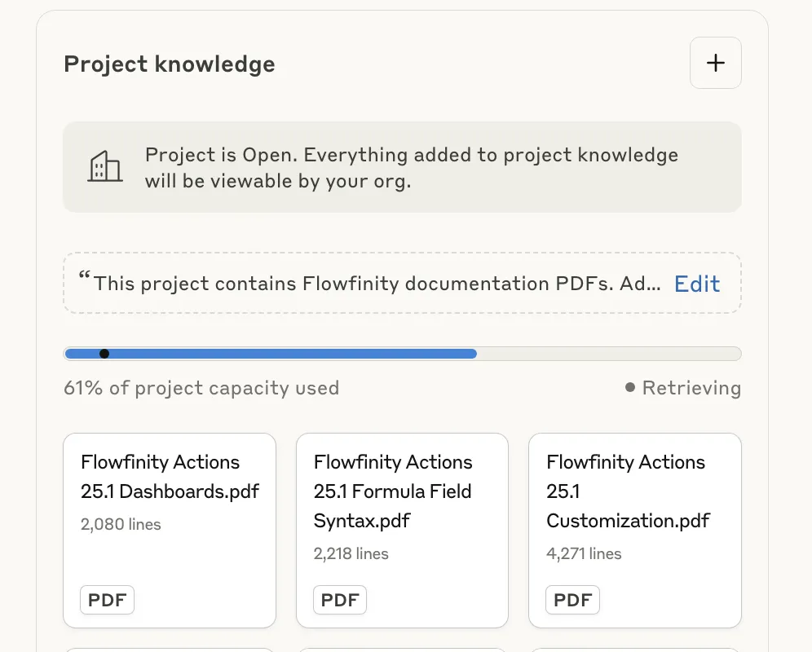The image size is (812, 652).
Task: Click the Retrieving status dot icon
Action: tap(629, 388)
